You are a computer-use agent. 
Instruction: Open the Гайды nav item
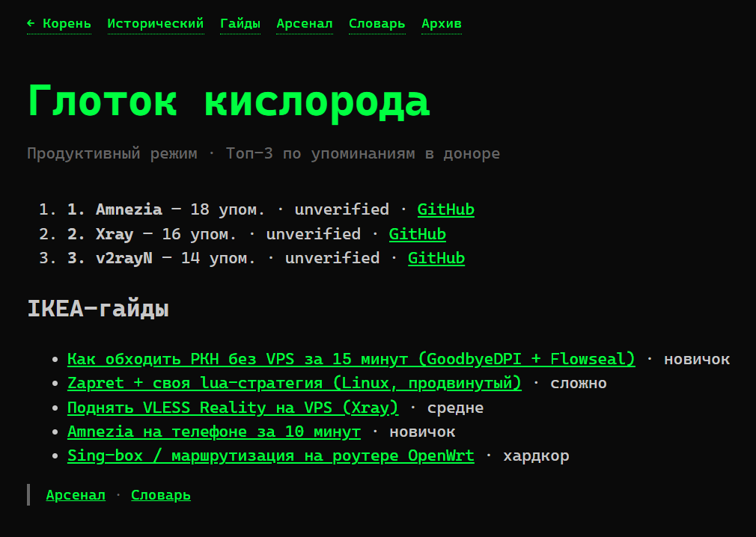point(240,24)
